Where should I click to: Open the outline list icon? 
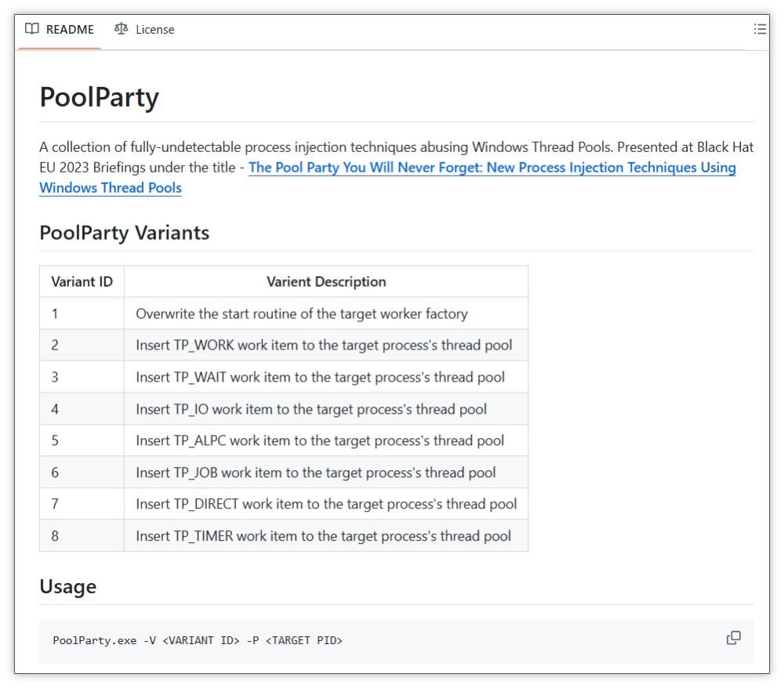760,29
